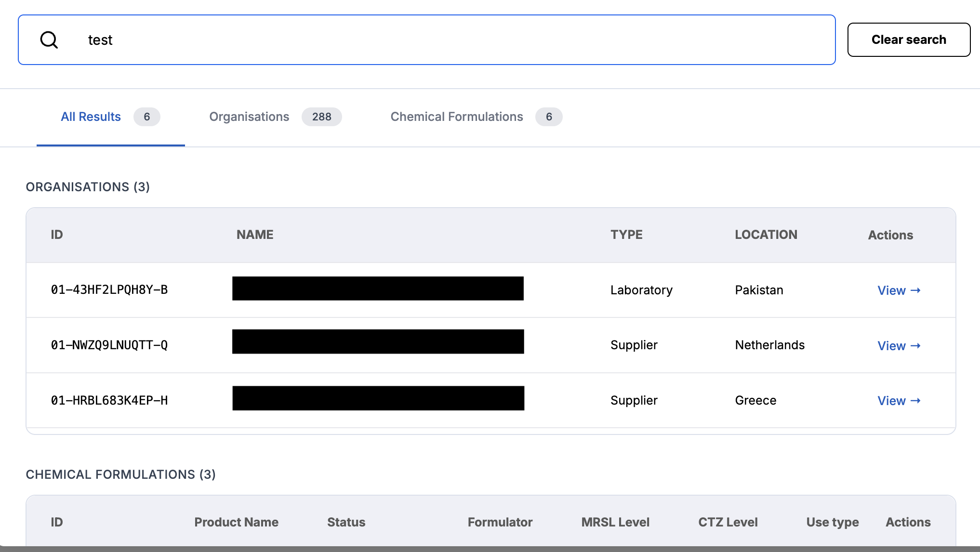
Task: Click the 288 count badge on Organisations
Action: [x=321, y=117]
